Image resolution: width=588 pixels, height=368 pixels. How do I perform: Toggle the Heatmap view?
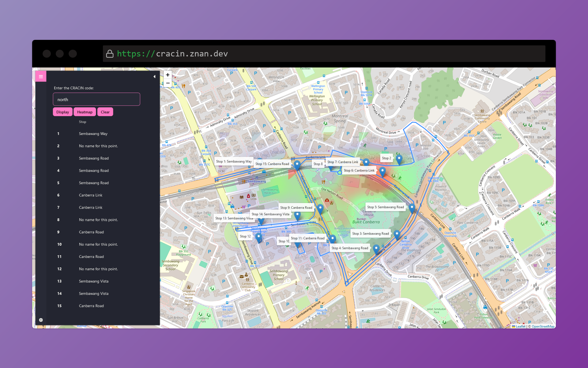(x=85, y=112)
